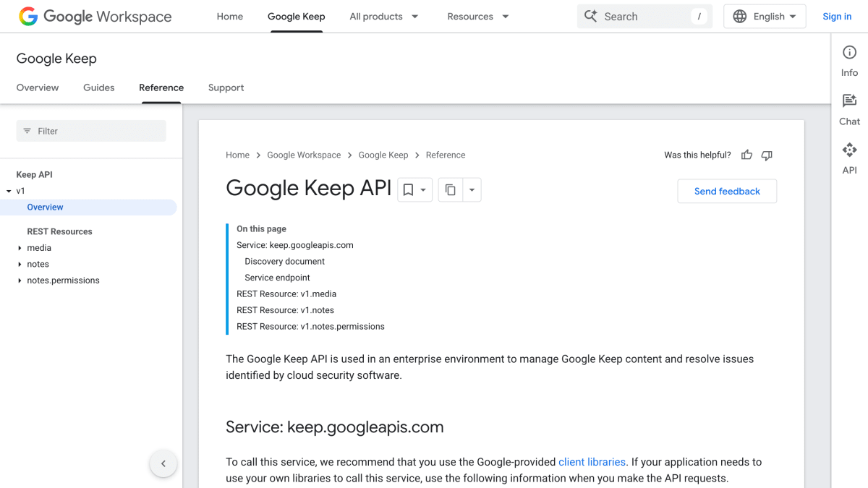Jump to Discovery document section
Image resolution: width=868 pixels, height=488 pixels.
tap(285, 261)
